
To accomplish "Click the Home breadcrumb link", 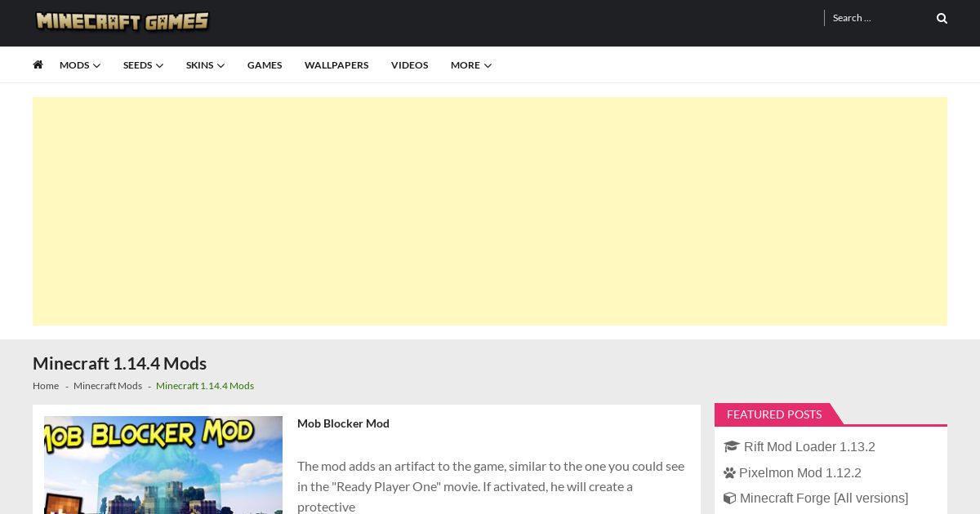I will [46, 386].
